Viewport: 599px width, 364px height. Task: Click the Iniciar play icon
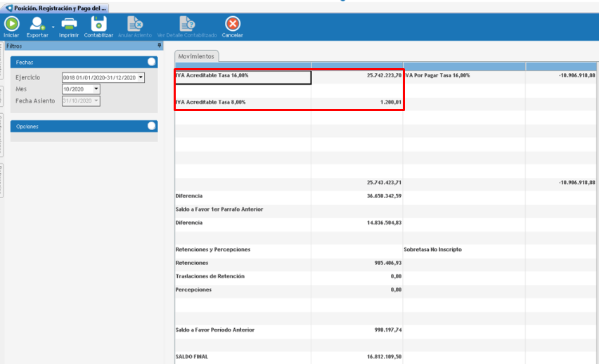pyautogui.click(x=11, y=24)
